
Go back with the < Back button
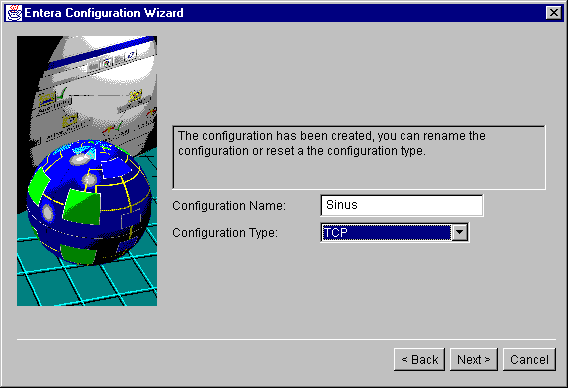(419, 360)
